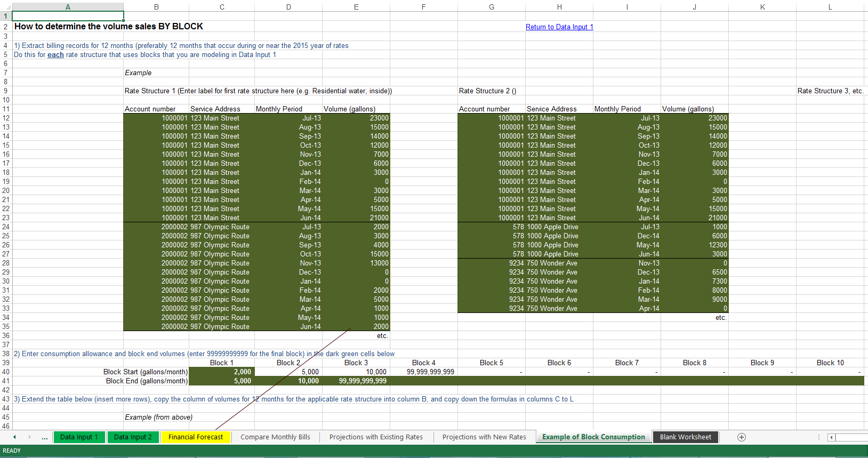Switch to Compare Monthly Bills tab
868x458 pixels.
[275, 437]
